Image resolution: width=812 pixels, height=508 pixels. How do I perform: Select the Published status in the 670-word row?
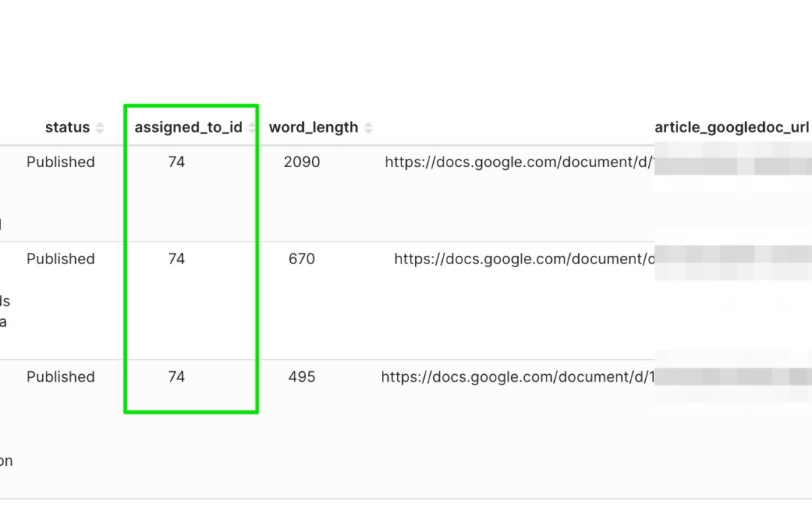tap(60, 259)
